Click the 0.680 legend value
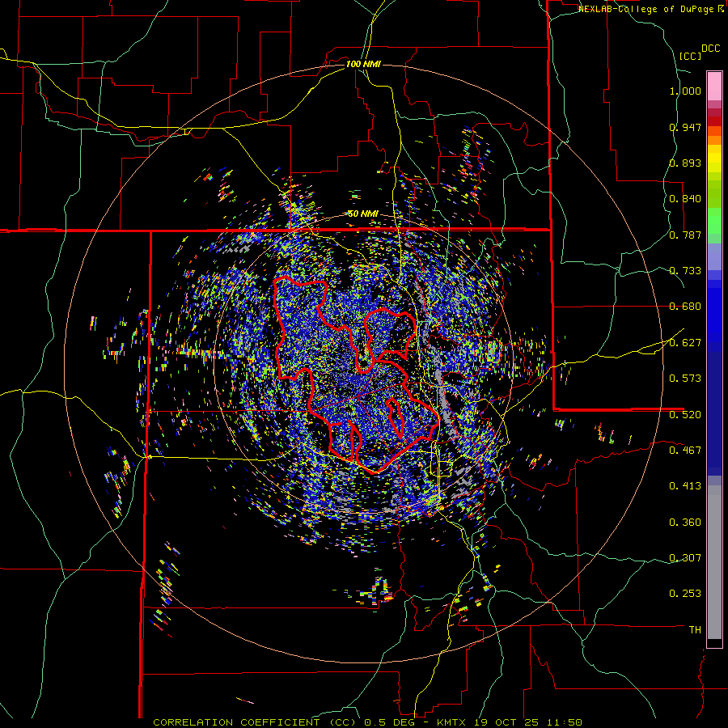 click(685, 307)
